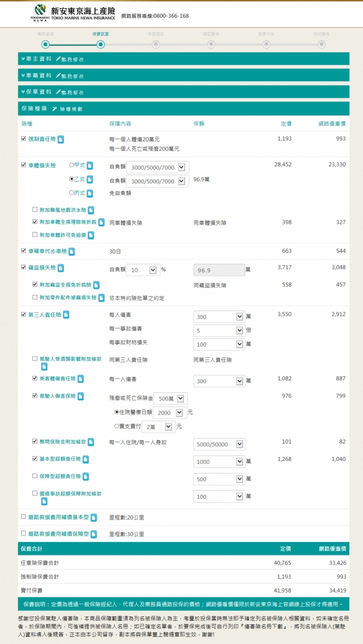Select the 丙式 radio button
Image resolution: width=363 pixels, height=644 pixels.
(x=71, y=193)
